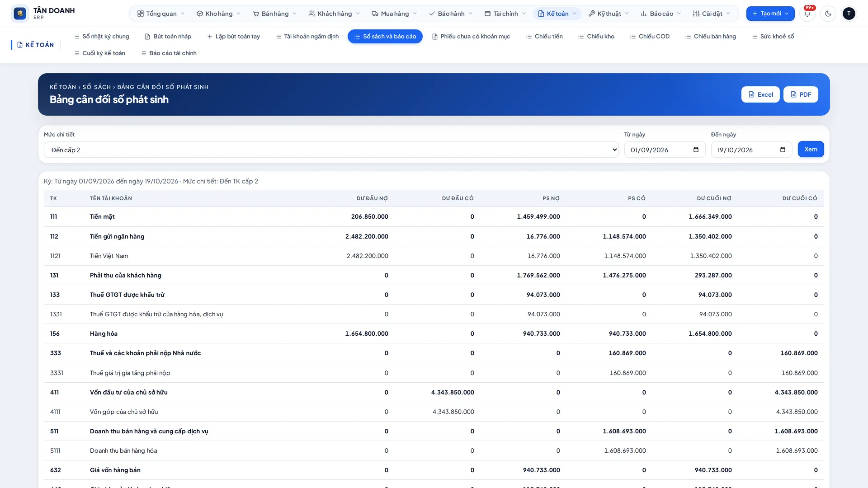Open the notifications bell
Viewport: 868px width, 488px height.
[807, 14]
